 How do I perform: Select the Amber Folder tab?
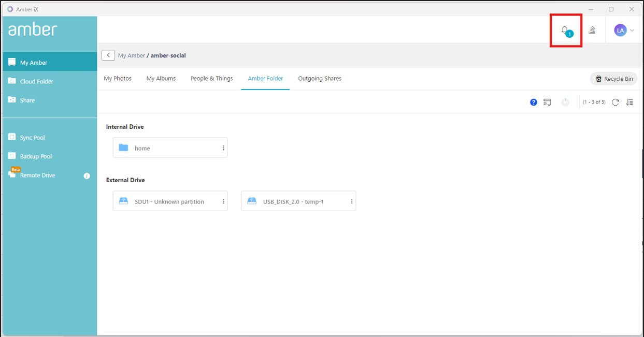point(265,79)
